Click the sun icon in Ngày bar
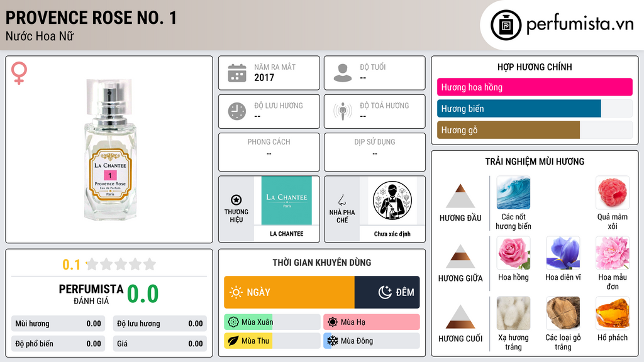644x362 pixels. pos(236,292)
